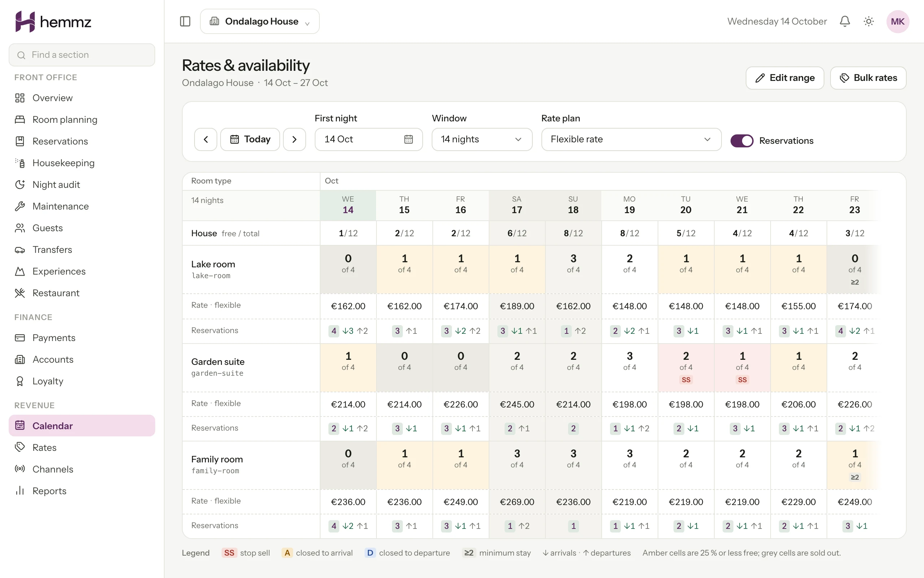Click Family room minimum stay cell on 23 Oct
Image resolution: width=924 pixels, height=578 pixels.
(x=854, y=465)
